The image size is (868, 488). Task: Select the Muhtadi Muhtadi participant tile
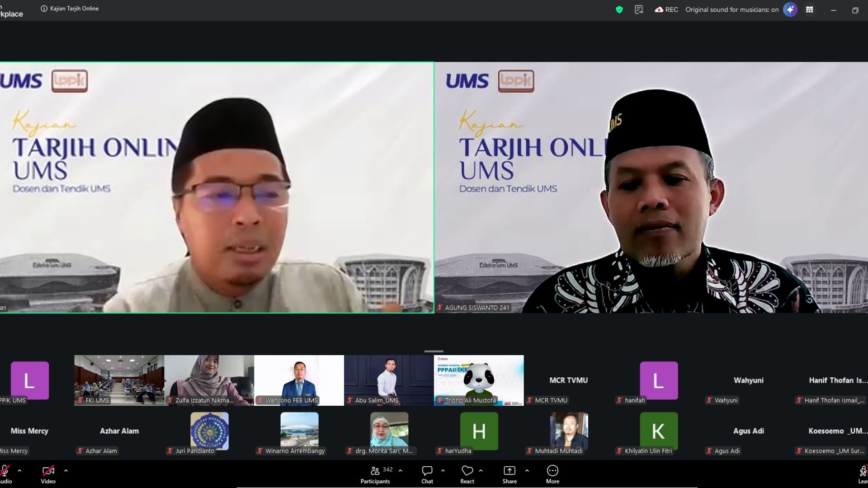(569, 431)
